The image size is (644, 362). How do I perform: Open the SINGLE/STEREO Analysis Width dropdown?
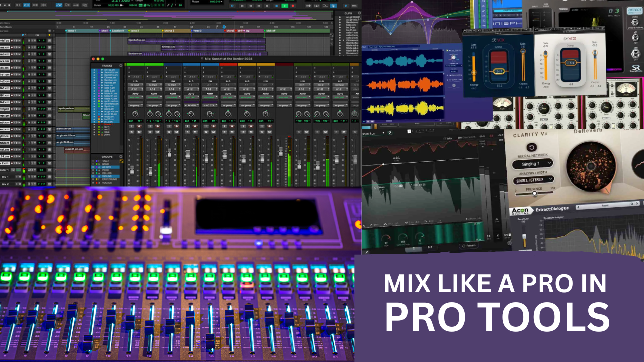[x=534, y=179]
